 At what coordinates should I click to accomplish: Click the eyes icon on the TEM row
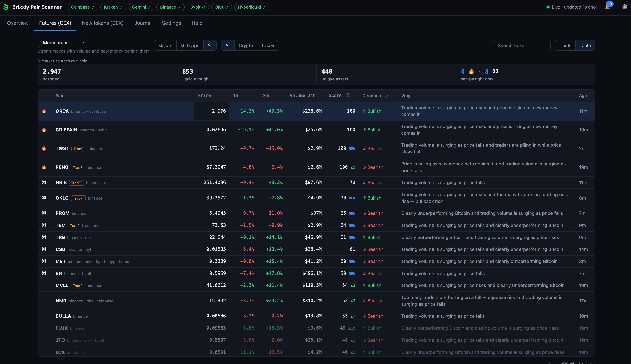44,225
